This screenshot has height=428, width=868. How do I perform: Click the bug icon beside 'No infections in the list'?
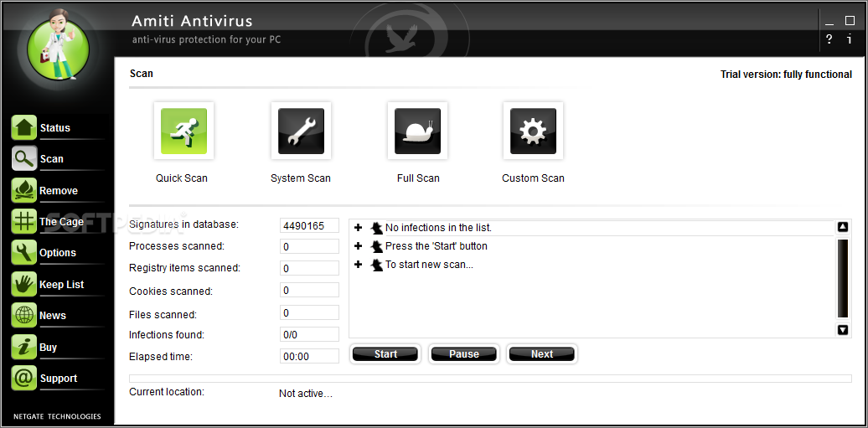(377, 228)
